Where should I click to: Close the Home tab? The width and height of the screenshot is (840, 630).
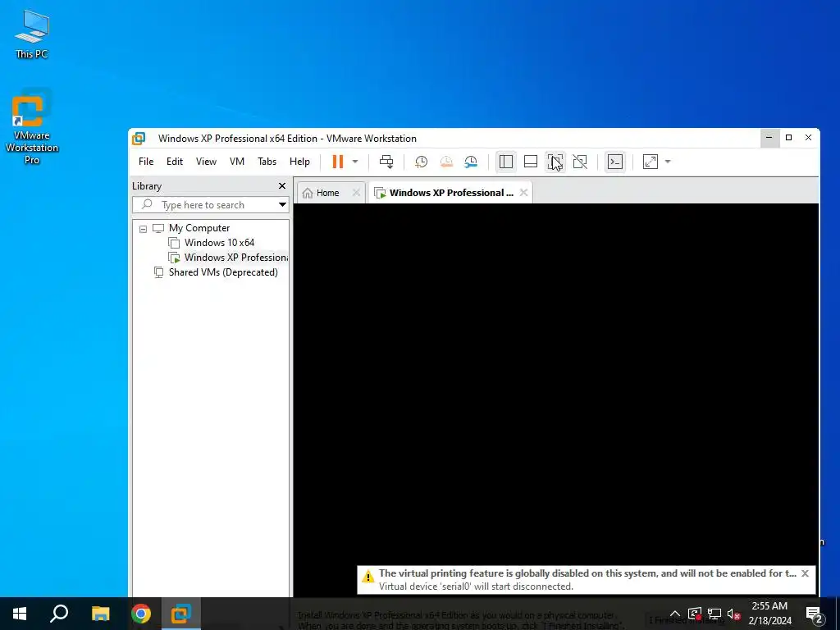(356, 193)
